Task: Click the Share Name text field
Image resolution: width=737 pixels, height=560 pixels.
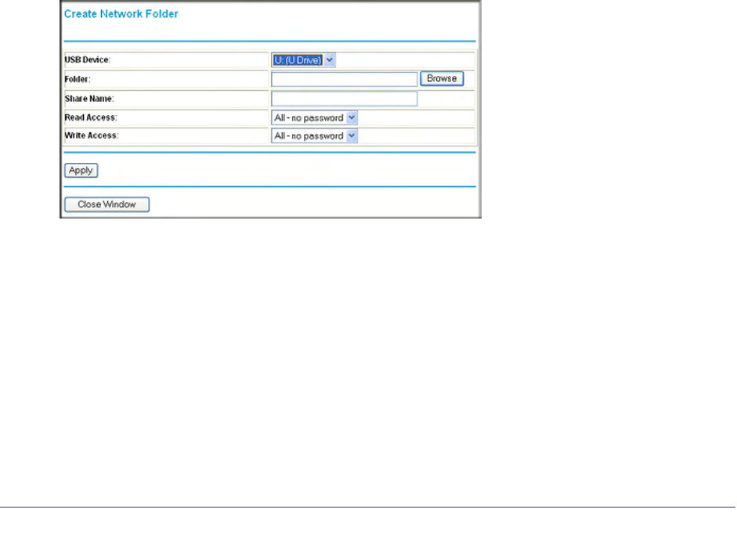Action: (344, 99)
